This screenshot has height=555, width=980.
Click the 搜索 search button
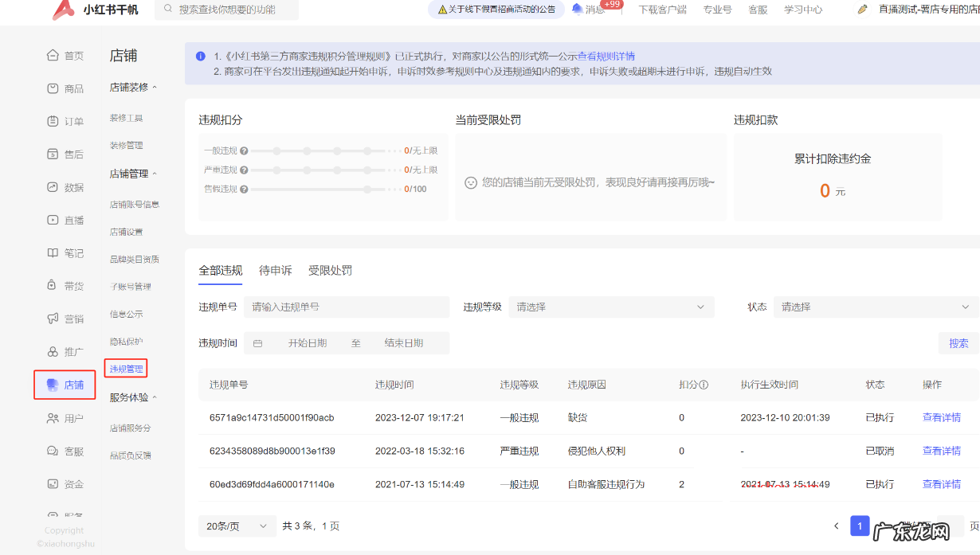958,343
